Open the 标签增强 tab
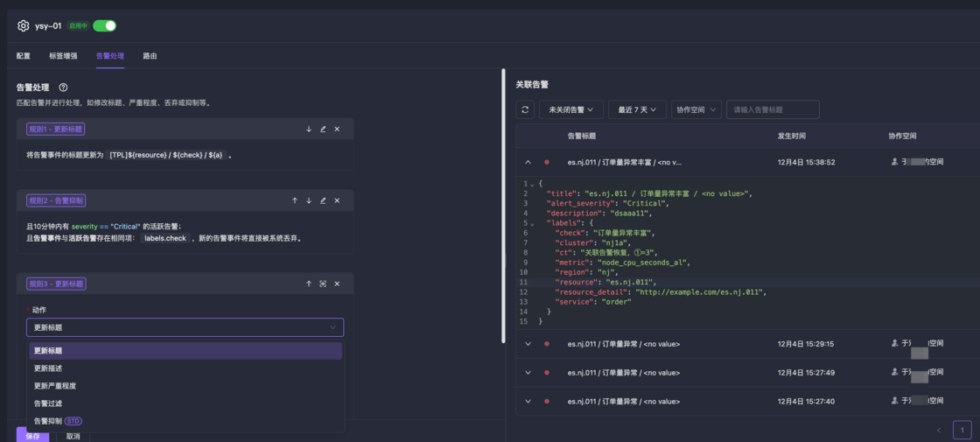980x442 pixels. point(63,56)
